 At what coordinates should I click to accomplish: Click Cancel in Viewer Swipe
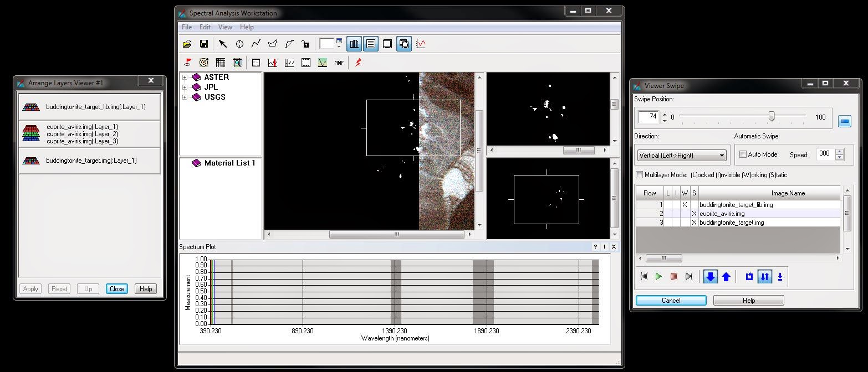671,301
